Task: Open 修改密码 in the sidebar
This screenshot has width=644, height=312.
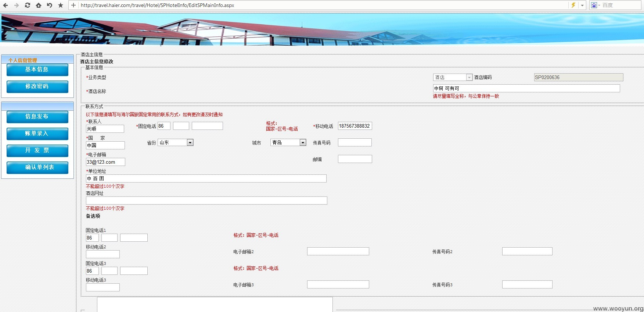Action: point(37,86)
